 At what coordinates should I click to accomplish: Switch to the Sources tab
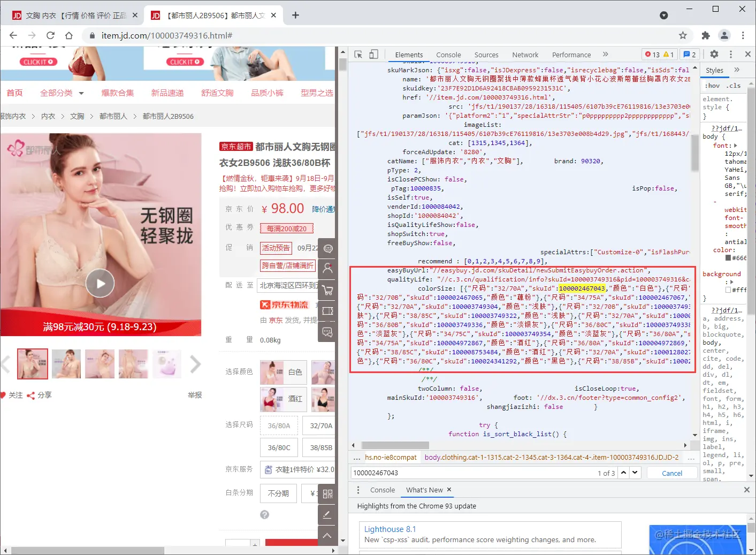(x=486, y=55)
